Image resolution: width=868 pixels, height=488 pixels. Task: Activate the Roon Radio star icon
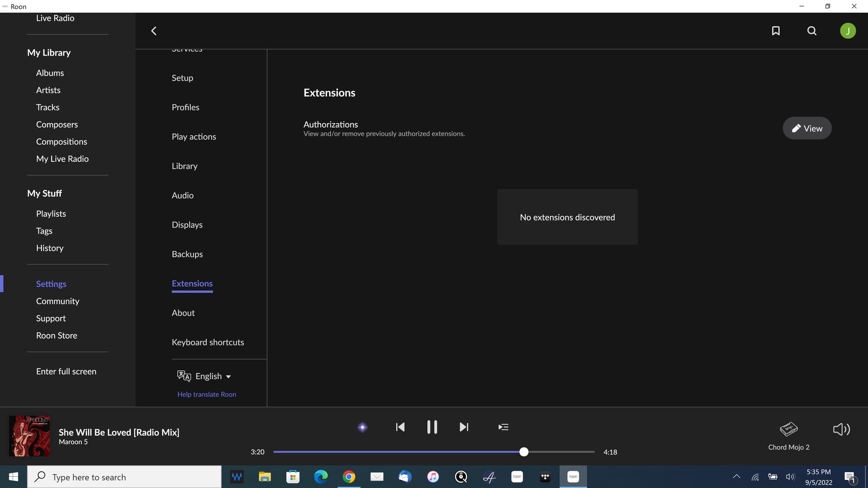coord(363,427)
